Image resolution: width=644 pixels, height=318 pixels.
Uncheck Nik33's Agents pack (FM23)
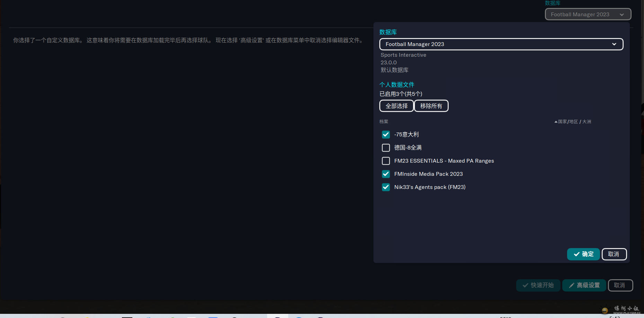(x=386, y=187)
